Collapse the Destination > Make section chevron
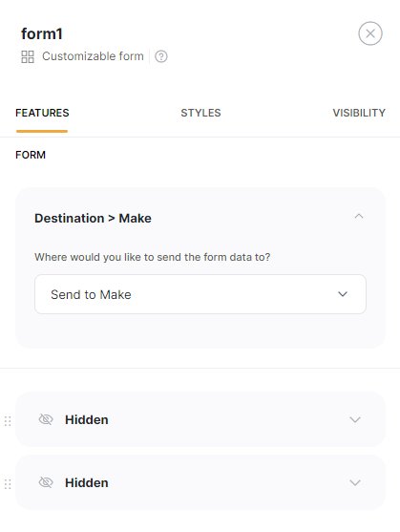 [359, 217]
